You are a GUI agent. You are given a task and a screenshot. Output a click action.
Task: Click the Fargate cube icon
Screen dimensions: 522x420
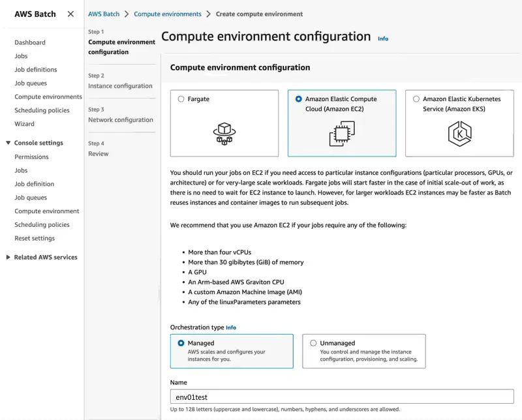point(224,134)
